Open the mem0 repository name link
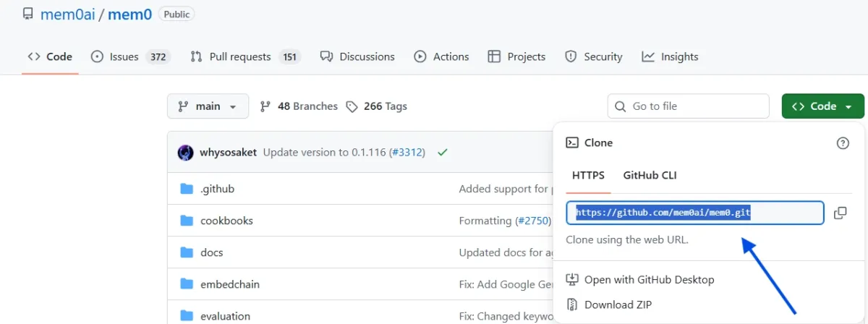 pyautogui.click(x=130, y=14)
